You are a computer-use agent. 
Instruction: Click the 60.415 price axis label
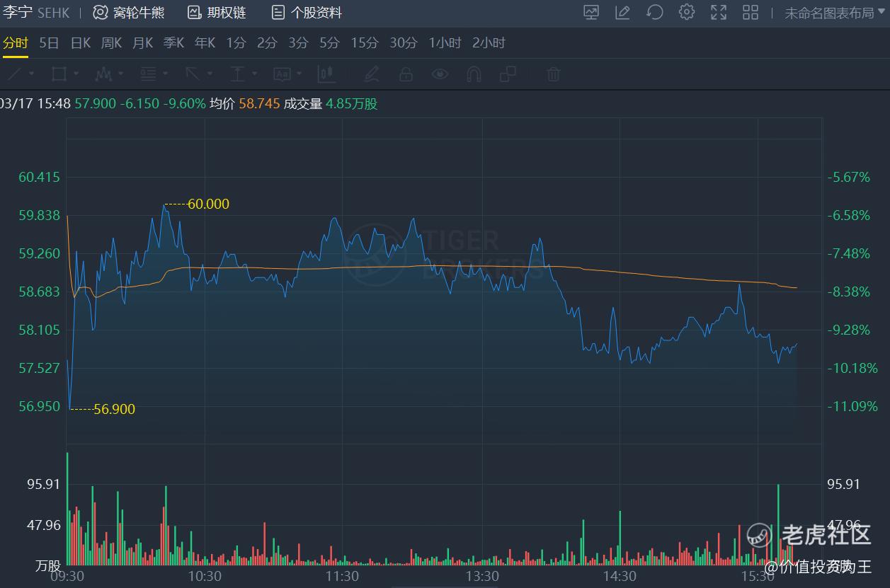click(39, 177)
